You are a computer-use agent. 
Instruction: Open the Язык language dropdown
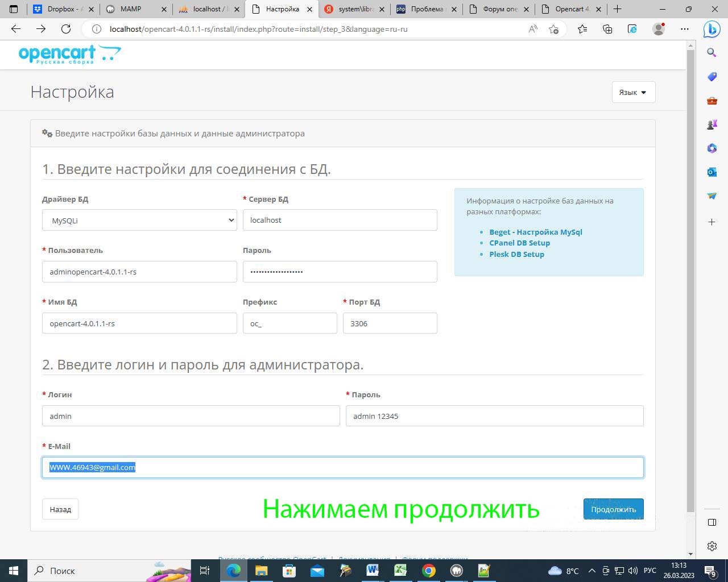tap(633, 92)
